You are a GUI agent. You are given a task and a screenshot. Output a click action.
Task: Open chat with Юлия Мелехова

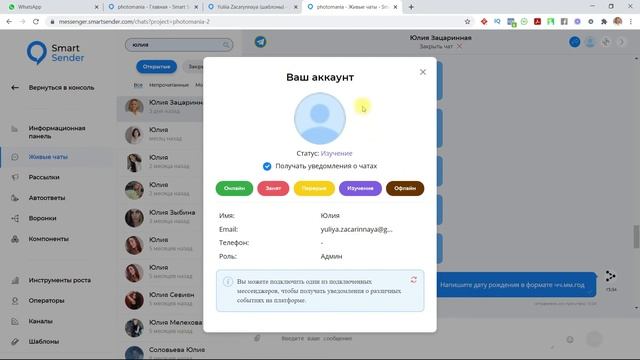(160, 327)
